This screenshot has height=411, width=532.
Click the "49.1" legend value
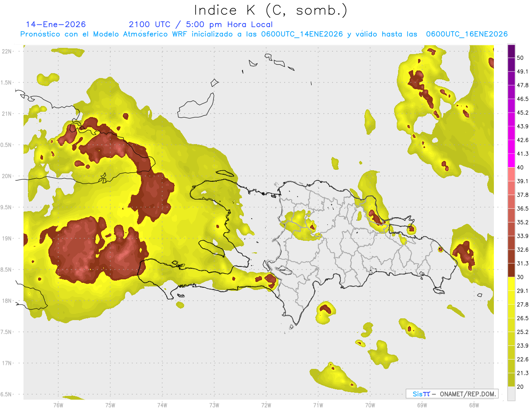click(523, 71)
